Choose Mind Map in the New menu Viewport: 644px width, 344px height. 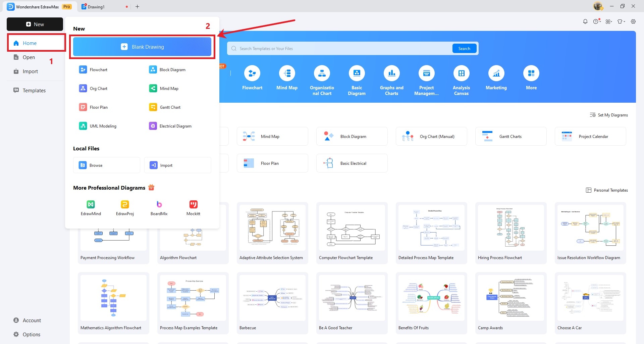164,88
